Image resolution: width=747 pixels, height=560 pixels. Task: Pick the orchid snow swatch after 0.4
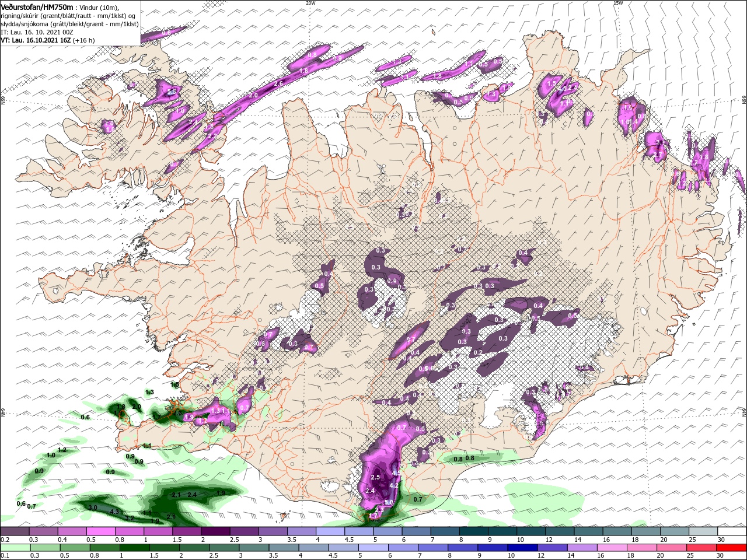72,531
